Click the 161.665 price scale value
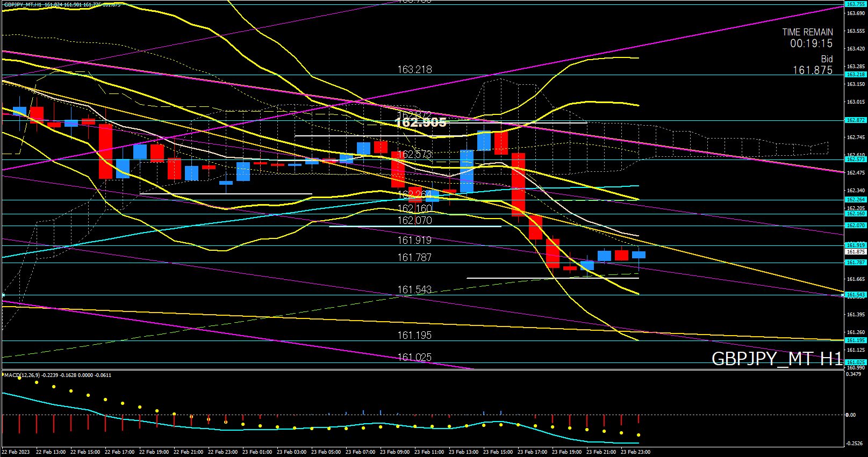The height and width of the screenshot is (457, 868). tap(856, 279)
